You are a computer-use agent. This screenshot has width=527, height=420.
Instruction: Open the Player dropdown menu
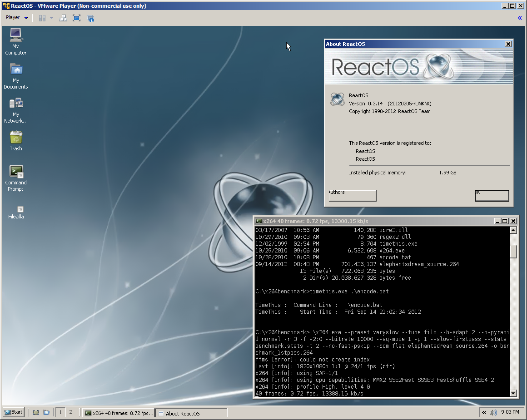tap(17, 18)
